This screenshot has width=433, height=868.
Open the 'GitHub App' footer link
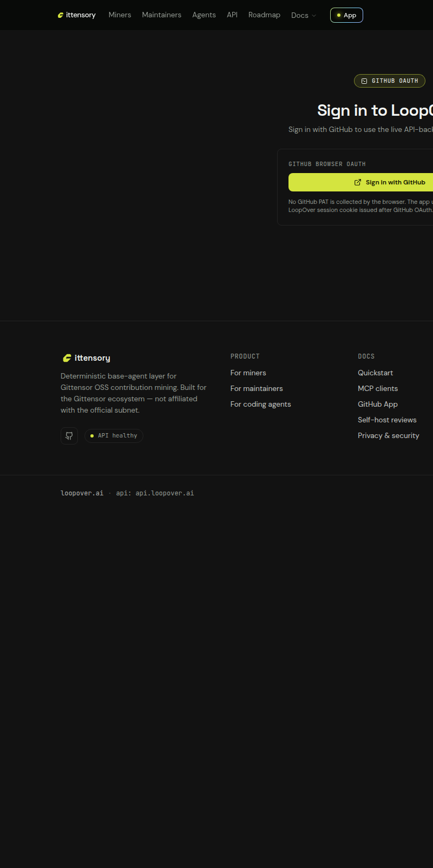[x=378, y=404]
